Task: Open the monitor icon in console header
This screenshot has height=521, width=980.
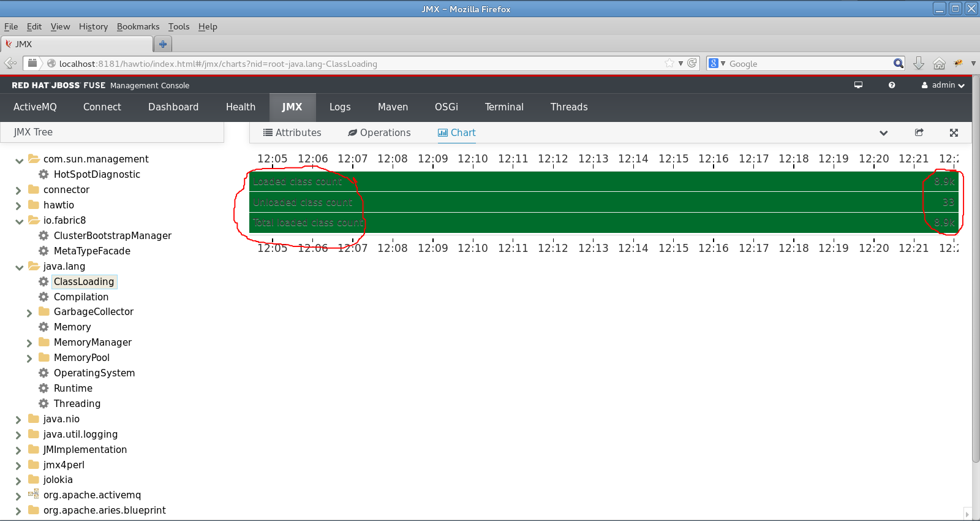Action: coord(858,85)
